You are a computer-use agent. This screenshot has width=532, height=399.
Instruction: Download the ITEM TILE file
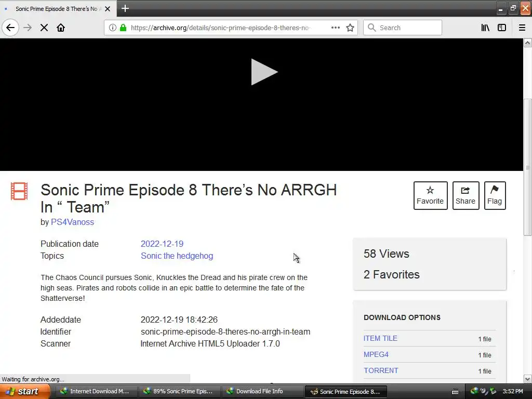click(380, 338)
